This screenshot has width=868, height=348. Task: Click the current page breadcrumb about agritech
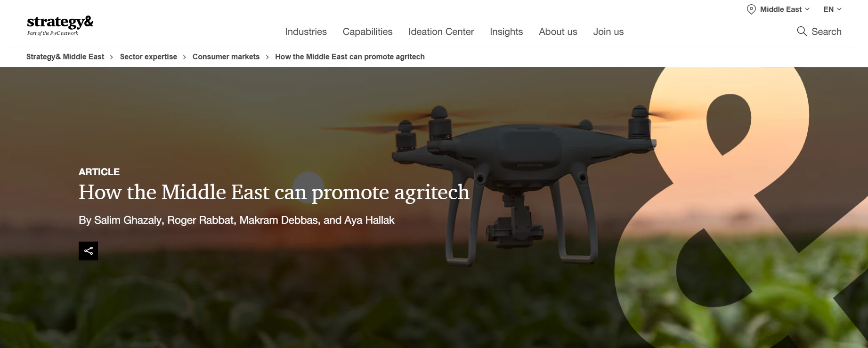point(349,57)
